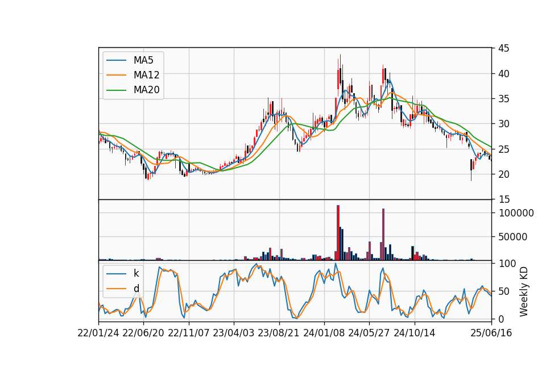Click the MA5 legend label
The height and width of the screenshot is (392, 546).
pyautogui.click(x=143, y=60)
